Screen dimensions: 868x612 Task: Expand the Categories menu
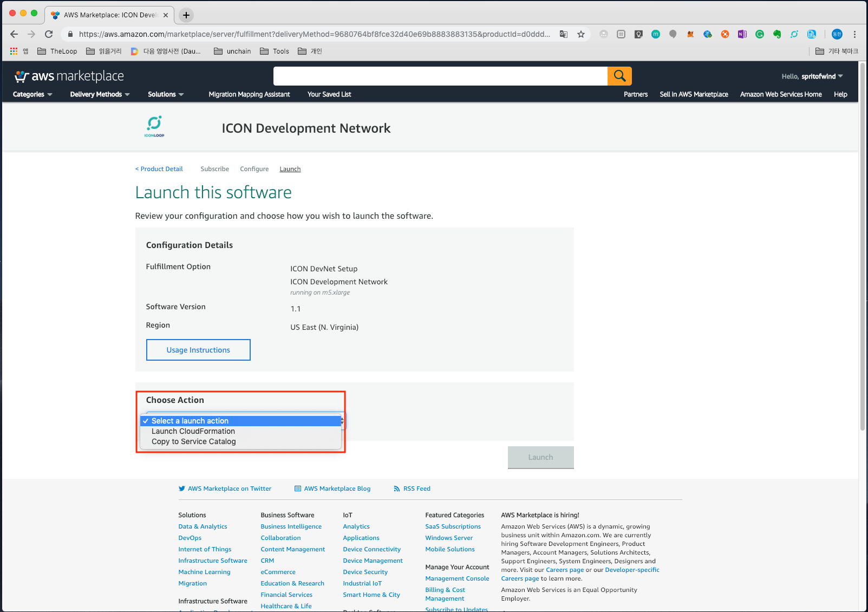coord(32,94)
